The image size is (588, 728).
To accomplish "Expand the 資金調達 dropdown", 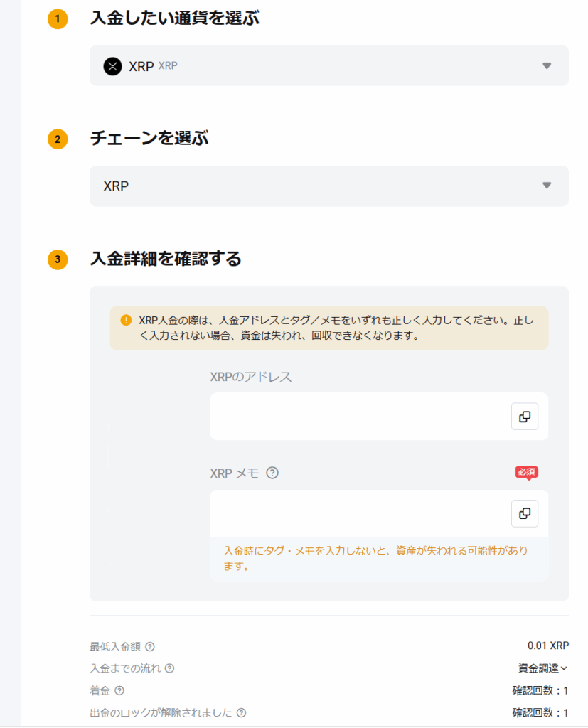I will pos(543,668).
